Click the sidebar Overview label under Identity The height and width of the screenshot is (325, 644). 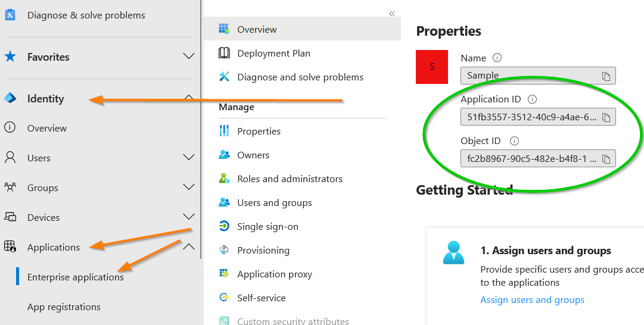47,128
